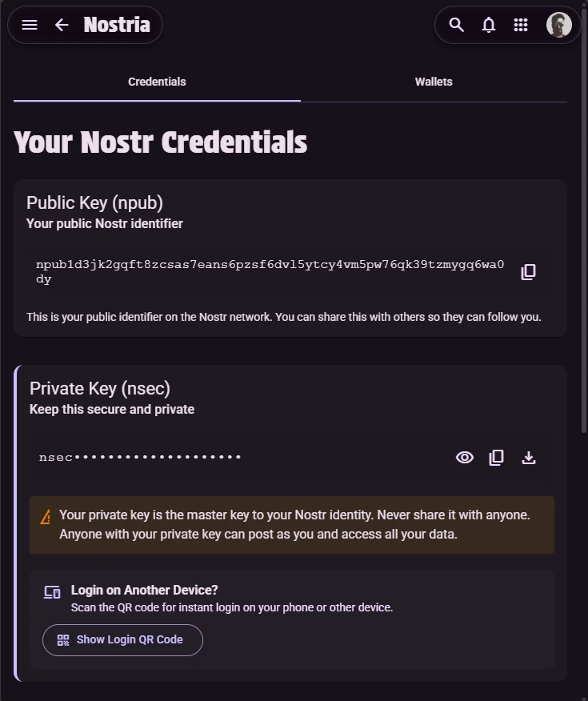
Task: Switch to the Wallets tab
Action: click(x=434, y=82)
